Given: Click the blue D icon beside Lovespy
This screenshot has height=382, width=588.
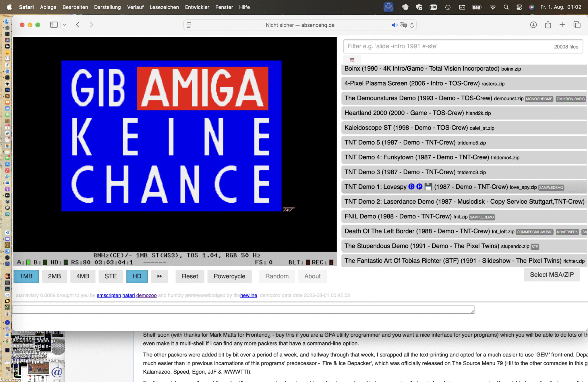Looking at the screenshot, I should coord(411,187).
